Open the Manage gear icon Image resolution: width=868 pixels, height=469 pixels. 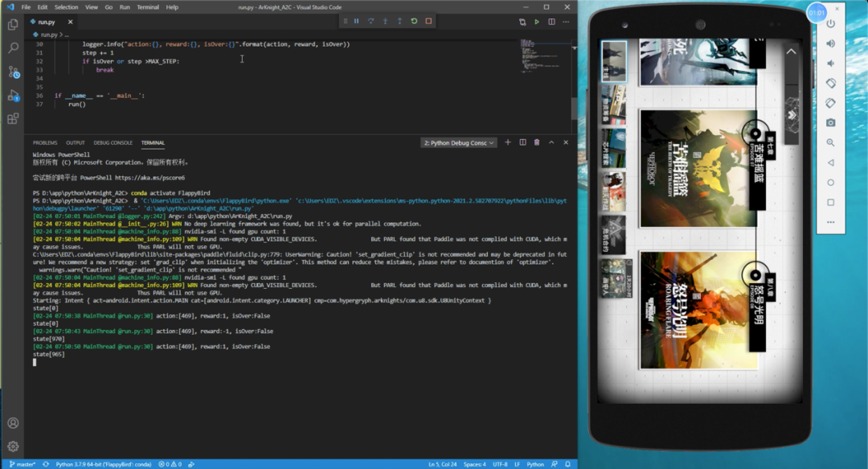(13, 446)
